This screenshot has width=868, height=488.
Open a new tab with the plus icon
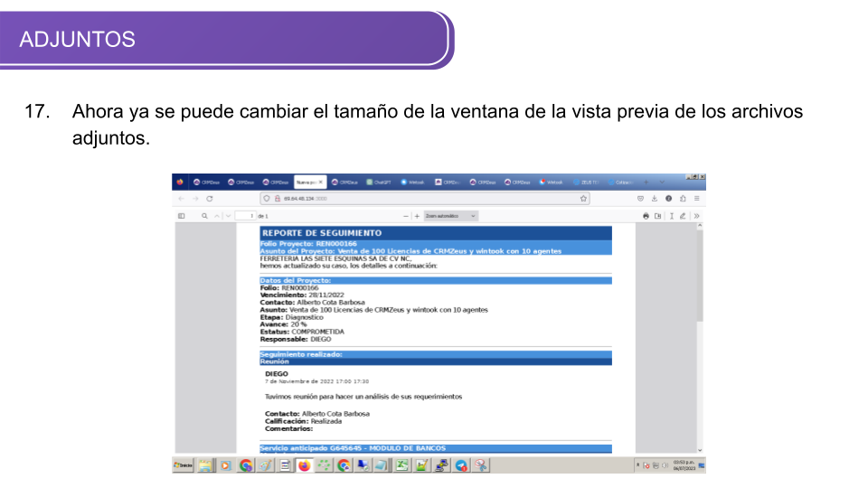coord(646,182)
